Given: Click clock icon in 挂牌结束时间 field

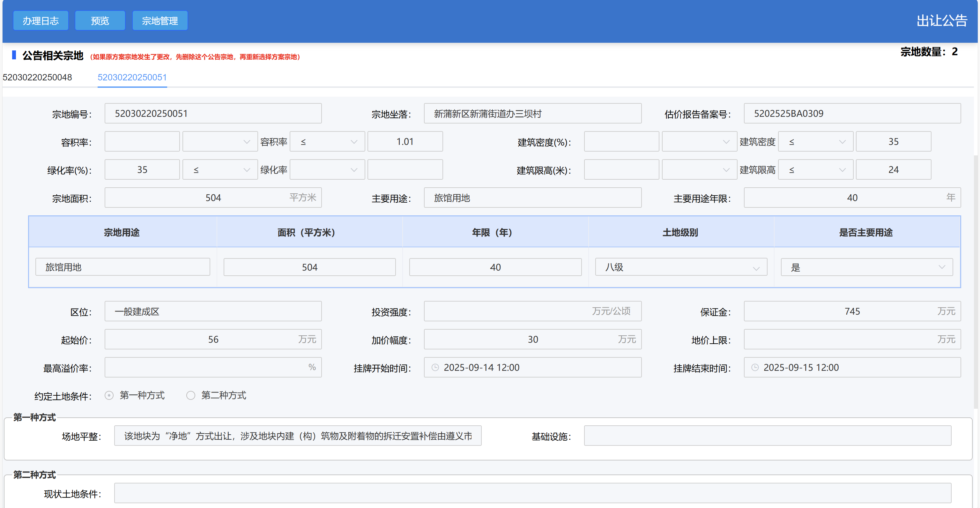Looking at the screenshot, I should tap(755, 368).
